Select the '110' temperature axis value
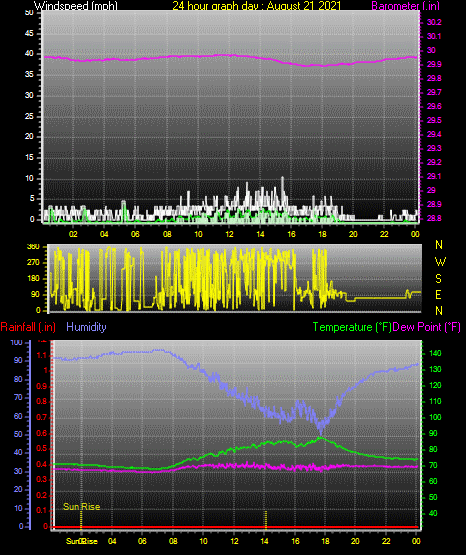 [x=435, y=401]
